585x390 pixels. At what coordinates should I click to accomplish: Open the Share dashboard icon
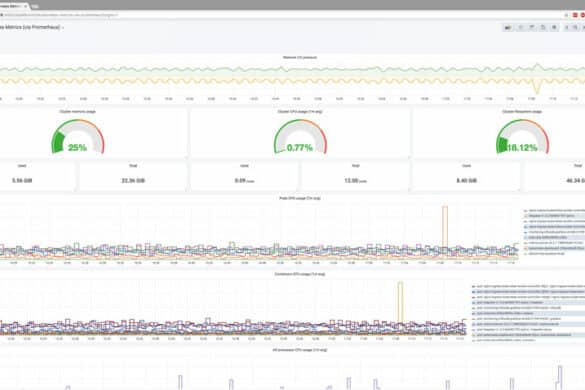click(x=532, y=28)
